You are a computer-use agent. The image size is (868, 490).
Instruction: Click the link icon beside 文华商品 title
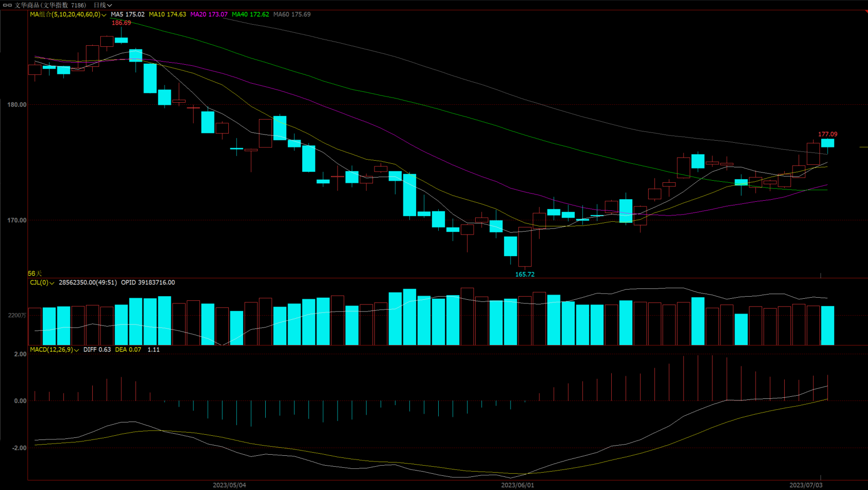tap(7, 5)
